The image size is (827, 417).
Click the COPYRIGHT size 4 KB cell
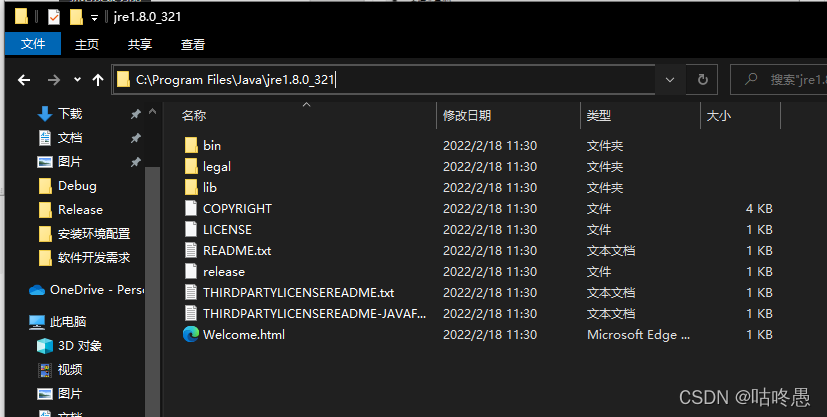759,209
